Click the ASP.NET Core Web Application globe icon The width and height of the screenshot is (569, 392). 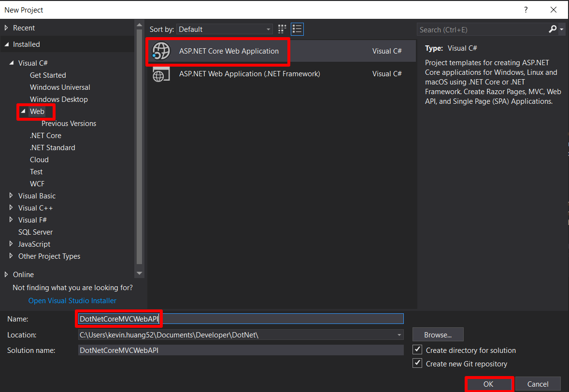pyautogui.click(x=161, y=51)
